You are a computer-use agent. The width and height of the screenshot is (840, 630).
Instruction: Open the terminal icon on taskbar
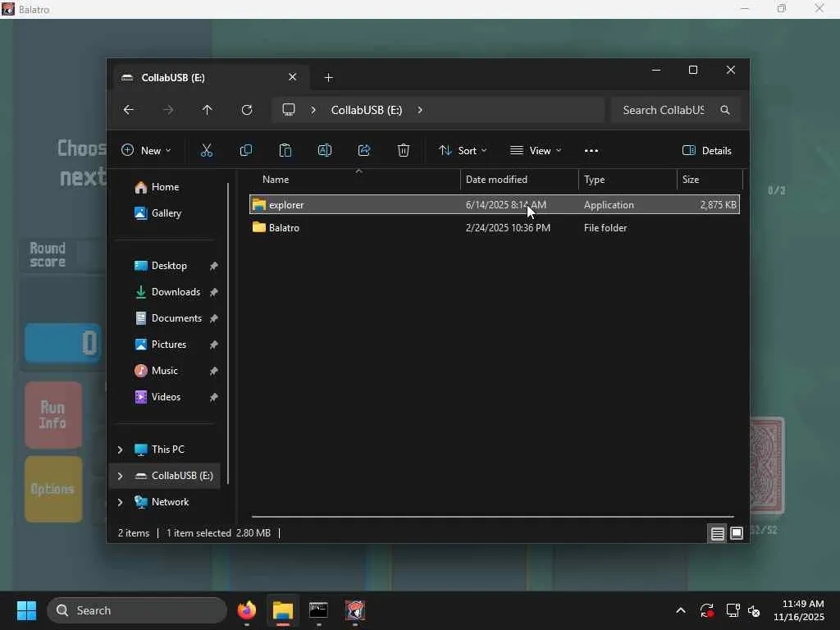click(x=319, y=610)
